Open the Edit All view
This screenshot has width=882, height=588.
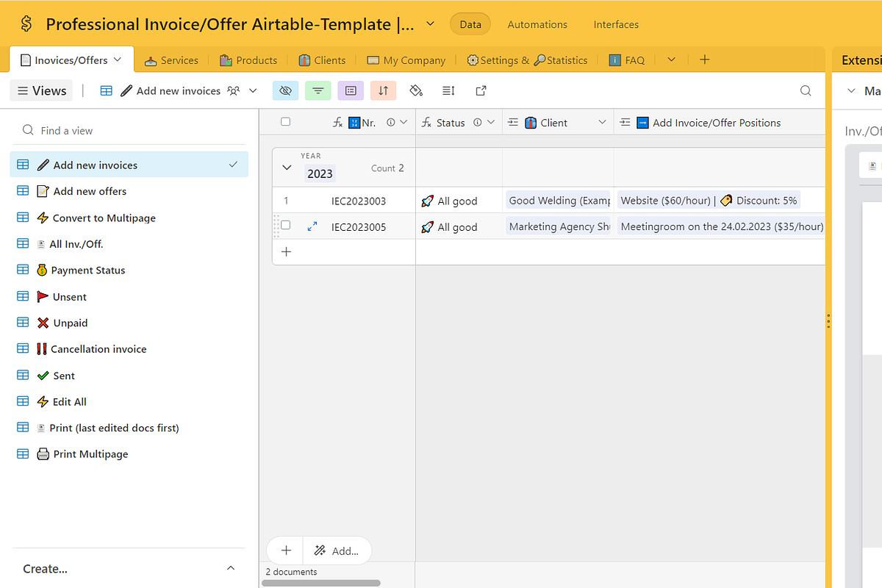pos(129,402)
